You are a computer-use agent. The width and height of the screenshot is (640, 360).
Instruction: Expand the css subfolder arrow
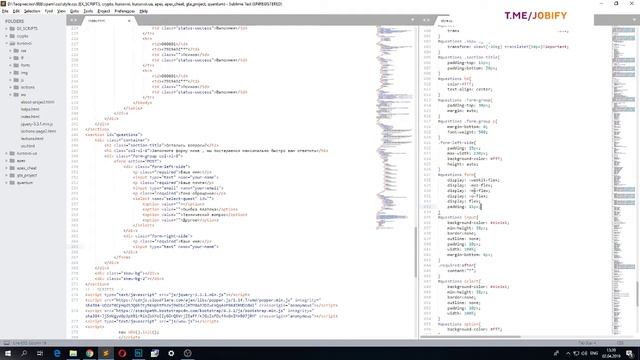pyautogui.click(x=11, y=51)
